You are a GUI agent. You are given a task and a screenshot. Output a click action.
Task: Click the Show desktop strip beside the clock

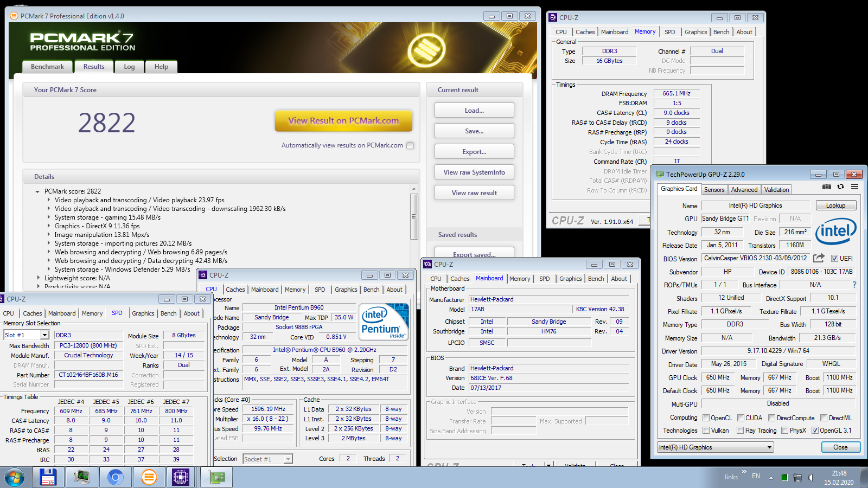[x=864, y=478]
